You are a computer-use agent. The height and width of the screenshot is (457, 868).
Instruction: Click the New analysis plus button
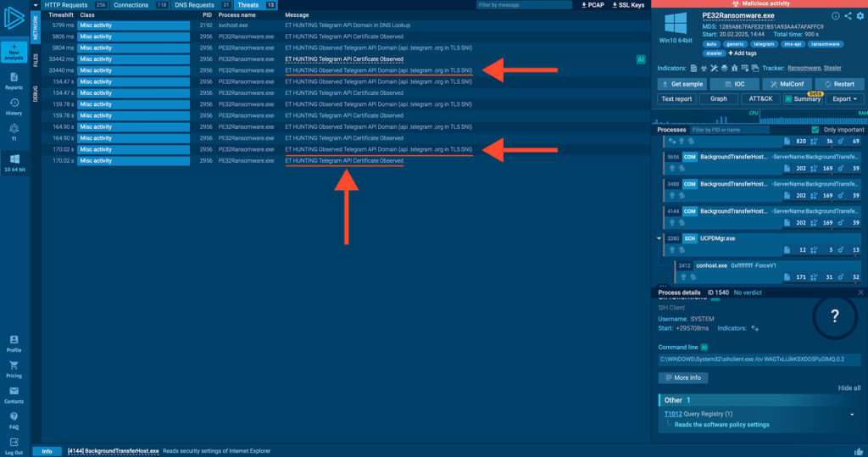click(x=14, y=51)
